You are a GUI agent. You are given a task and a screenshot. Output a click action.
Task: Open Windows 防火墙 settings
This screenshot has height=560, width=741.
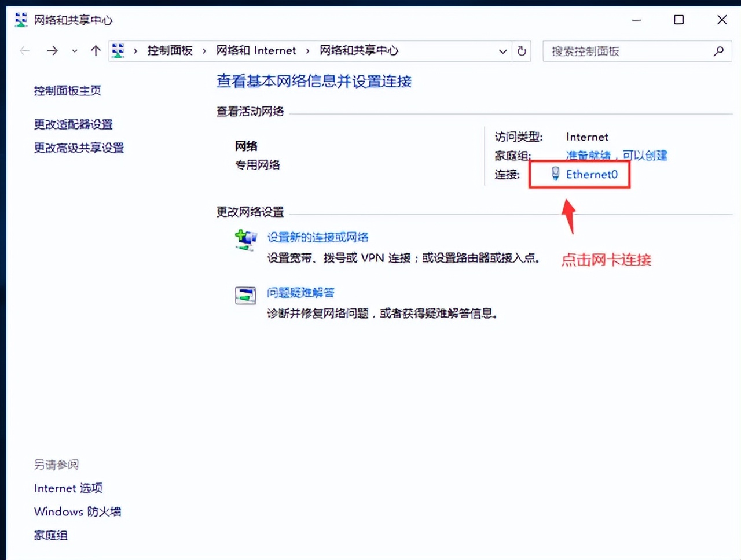[x=77, y=511]
